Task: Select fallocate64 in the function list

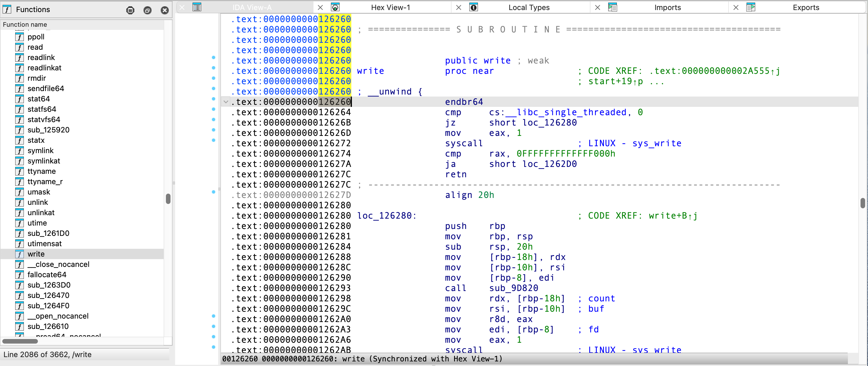Action: 47,275
